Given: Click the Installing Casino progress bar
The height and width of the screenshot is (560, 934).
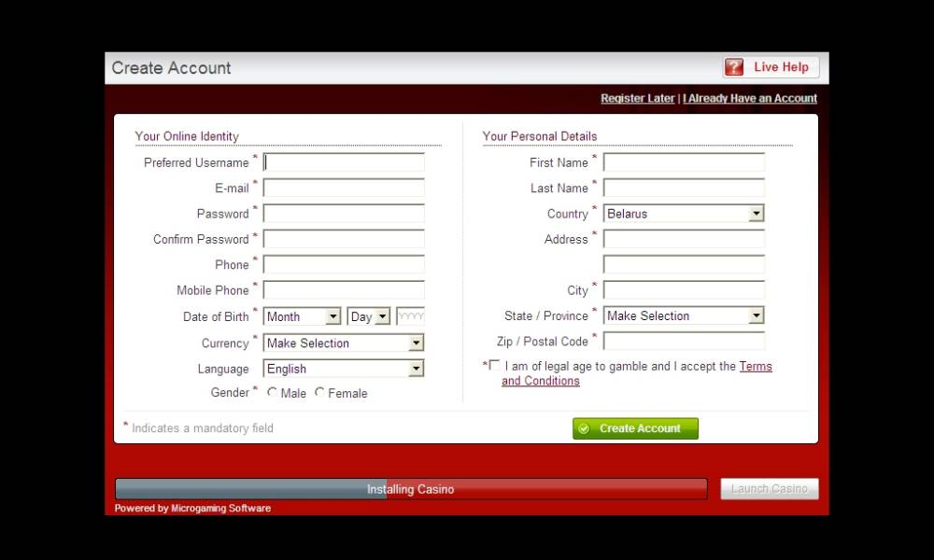Looking at the screenshot, I should (411, 489).
